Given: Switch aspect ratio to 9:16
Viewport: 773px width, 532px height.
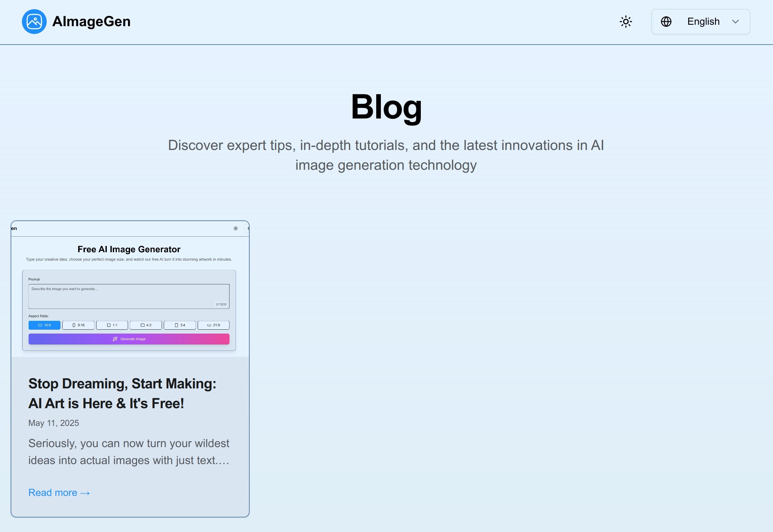Looking at the screenshot, I should tap(78, 325).
